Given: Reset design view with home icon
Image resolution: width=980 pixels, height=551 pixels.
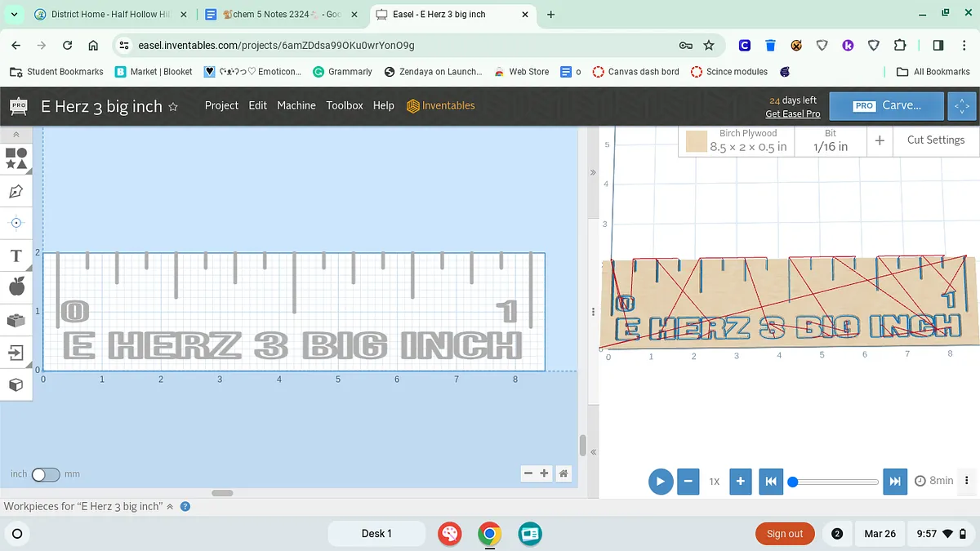Looking at the screenshot, I should coord(563,473).
